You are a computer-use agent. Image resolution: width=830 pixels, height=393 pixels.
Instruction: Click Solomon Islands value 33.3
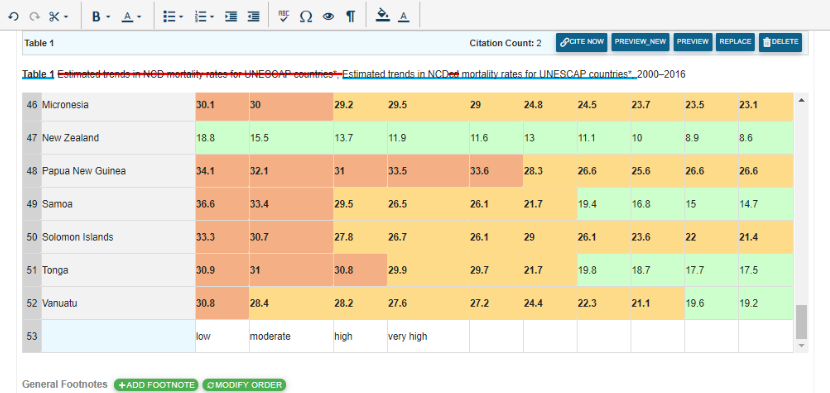(x=222, y=237)
